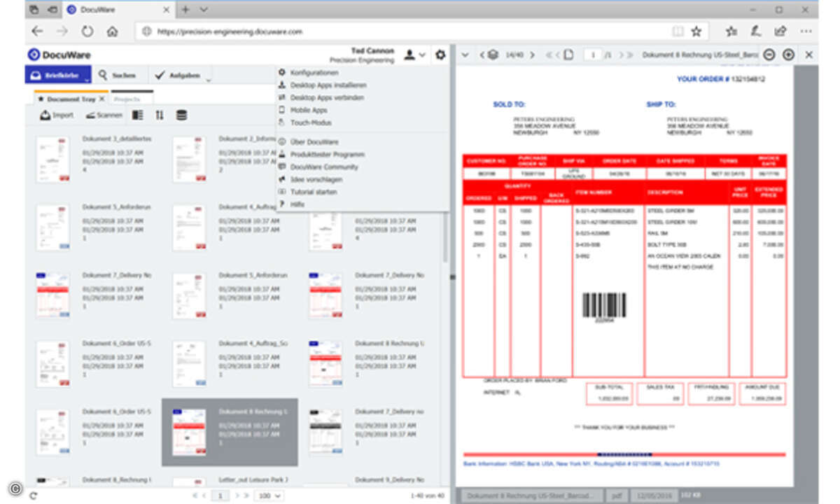Screen dimensions: 840x504
Task: Open the browser reading view
Action: coord(678,31)
